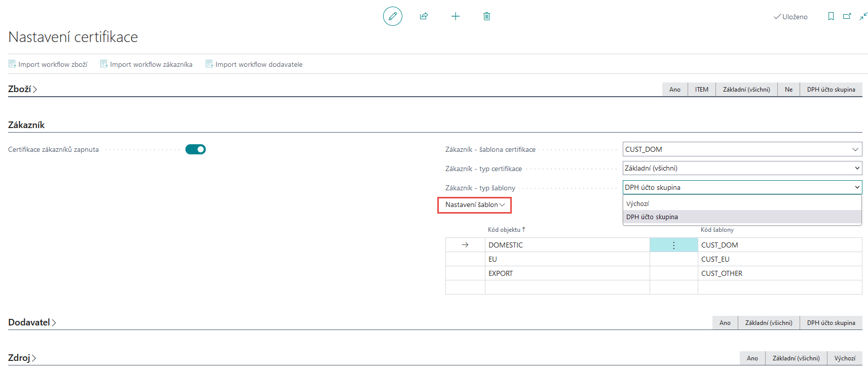Click the edit pencil icon
Screen dimensions: 868x370
pyautogui.click(x=392, y=16)
